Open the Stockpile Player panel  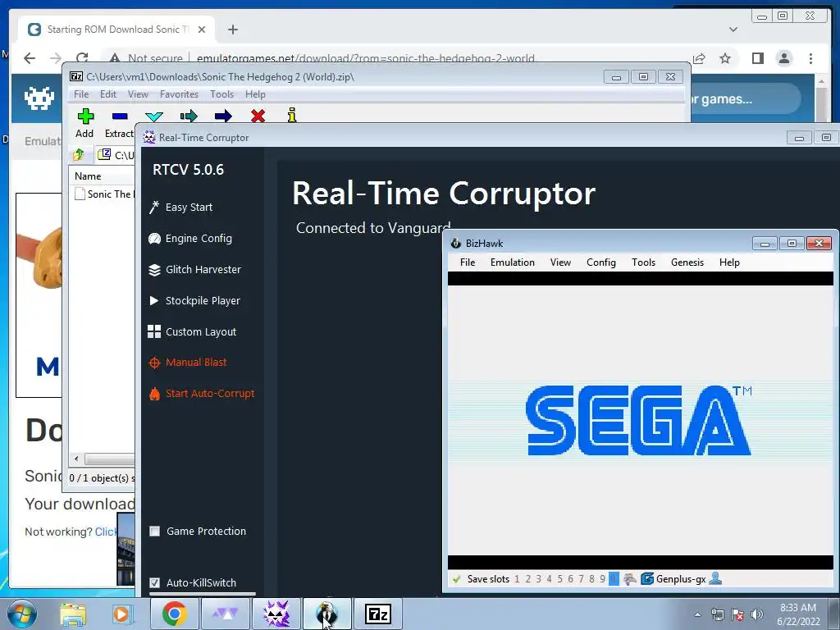(x=194, y=300)
